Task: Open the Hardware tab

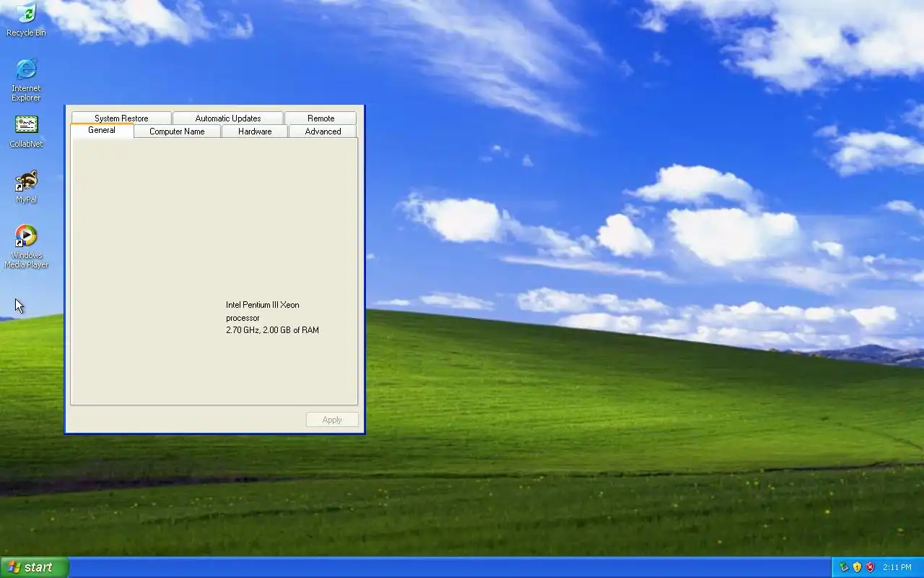Action: pos(255,131)
